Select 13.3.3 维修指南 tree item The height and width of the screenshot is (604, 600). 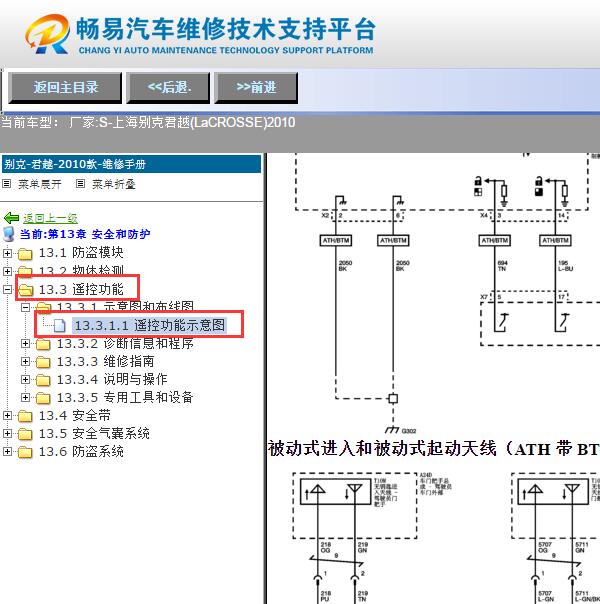point(106,361)
